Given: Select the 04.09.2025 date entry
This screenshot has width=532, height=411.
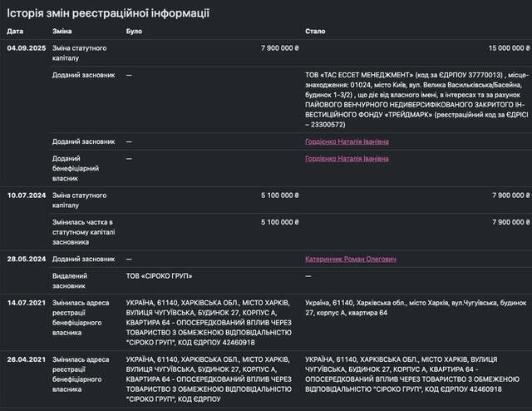Looking at the screenshot, I should pyautogui.click(x=27, y=48).
